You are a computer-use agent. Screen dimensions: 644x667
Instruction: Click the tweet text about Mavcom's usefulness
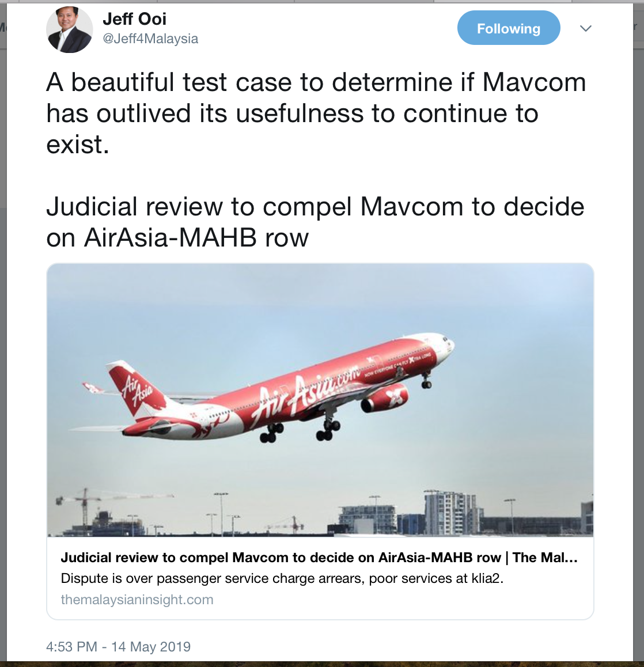(x=316, y=113)
